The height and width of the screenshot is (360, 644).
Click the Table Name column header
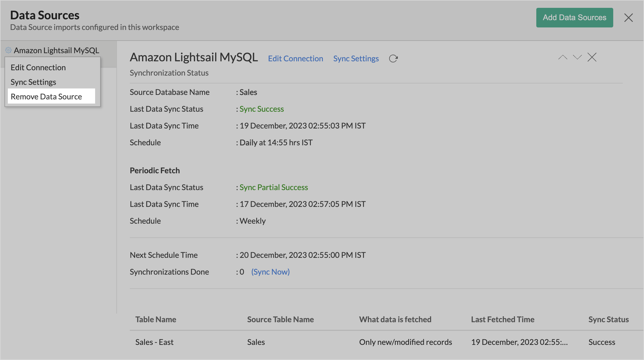coord(156,319)
